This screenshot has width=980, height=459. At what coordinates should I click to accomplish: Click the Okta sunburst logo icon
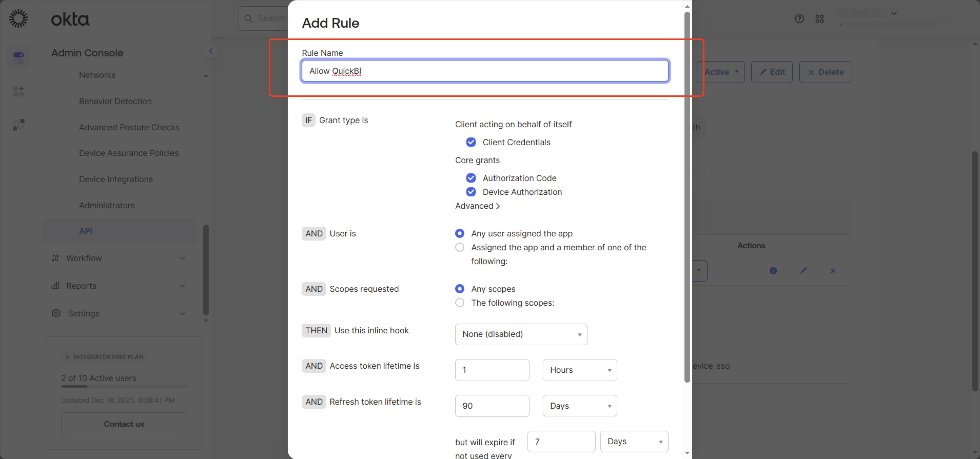[x=18, y=18]
